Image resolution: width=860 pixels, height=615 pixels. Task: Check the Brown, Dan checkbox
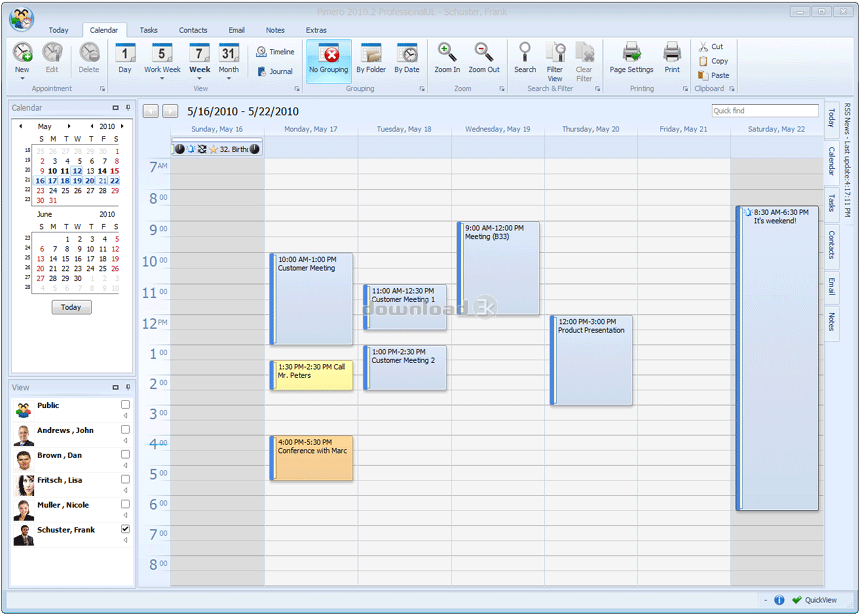(125, 454)
